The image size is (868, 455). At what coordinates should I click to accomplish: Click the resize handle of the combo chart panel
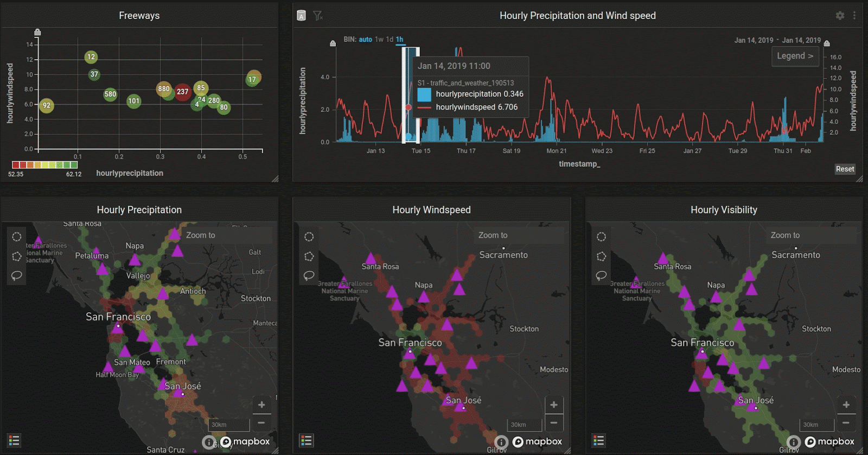tap(859, 179)
